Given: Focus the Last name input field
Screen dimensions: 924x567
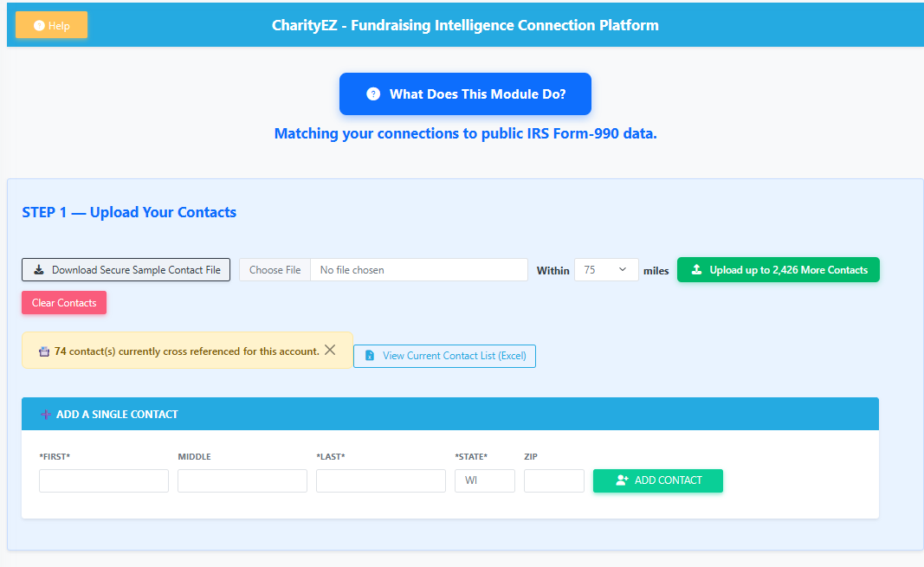Looking at the screenshot, I should pyautogui.click(x=381, y=480).
